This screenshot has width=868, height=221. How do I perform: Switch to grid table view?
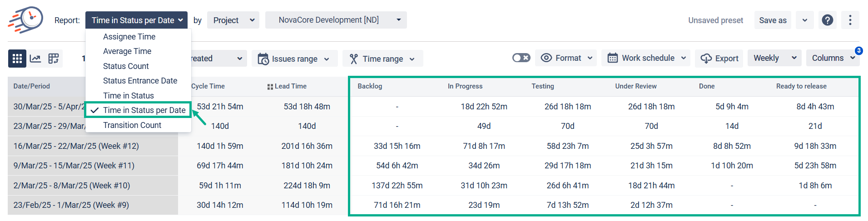pos(17,59)
